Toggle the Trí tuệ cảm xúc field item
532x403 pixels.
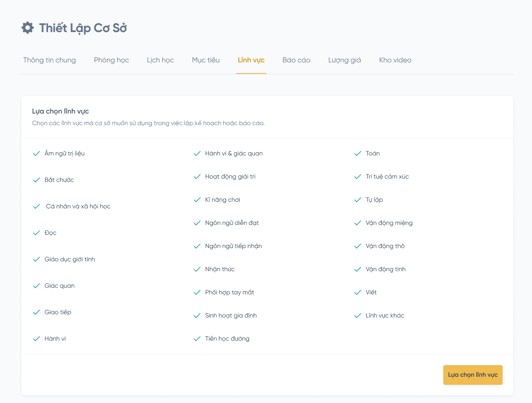coord(387,177)
